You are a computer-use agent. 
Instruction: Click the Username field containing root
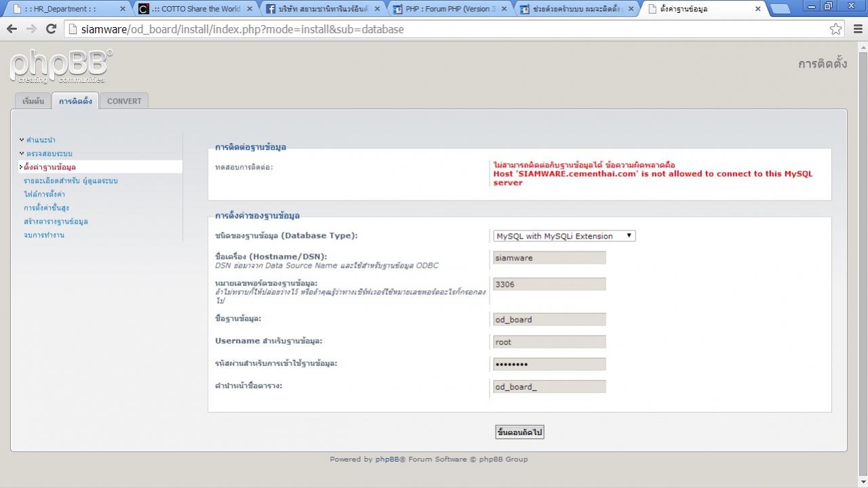click(x=549, y=342)
